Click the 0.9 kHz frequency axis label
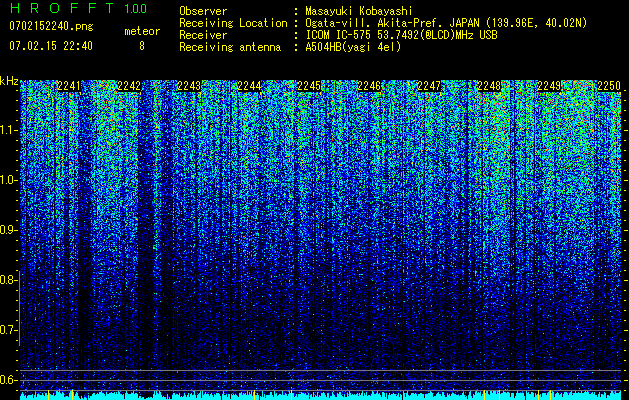The image size is (629, 400). [8, 230]
